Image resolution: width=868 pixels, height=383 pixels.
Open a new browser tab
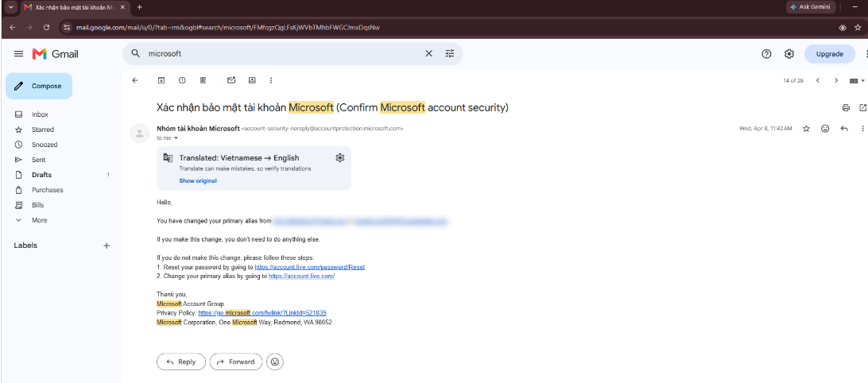140,7
